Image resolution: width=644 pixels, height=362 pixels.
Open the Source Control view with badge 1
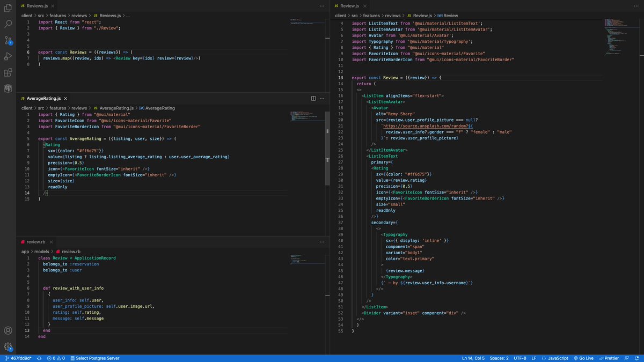click(x=8, y=40)
